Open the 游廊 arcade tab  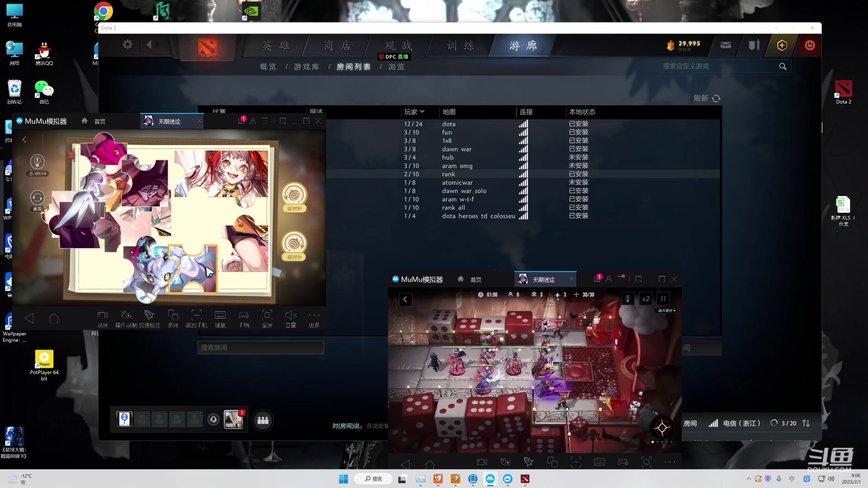click(523, 46)
